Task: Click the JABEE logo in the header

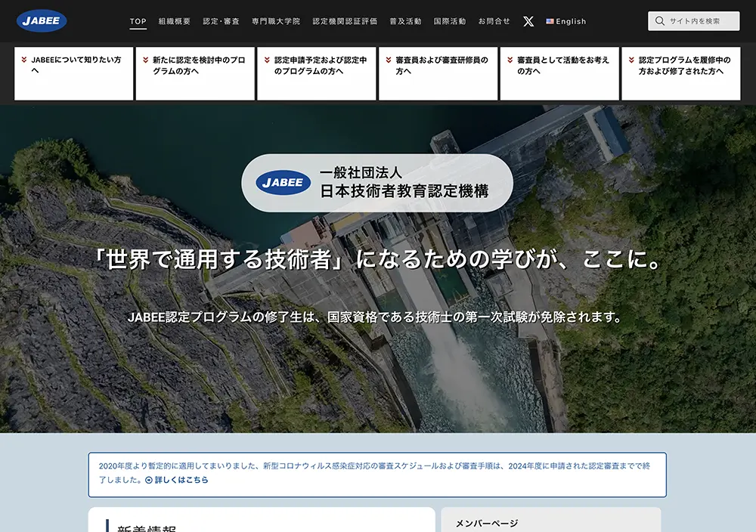Action: 42,21
